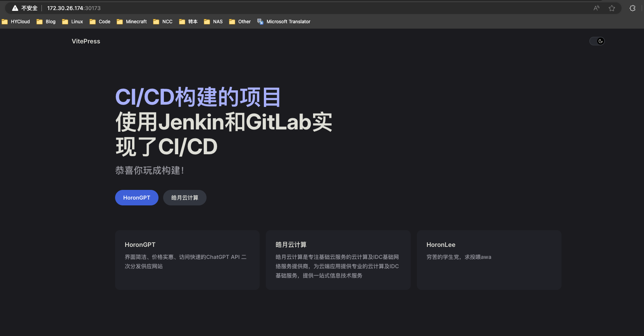
Task: Click the address bar URL
Action: click(74, 8)
